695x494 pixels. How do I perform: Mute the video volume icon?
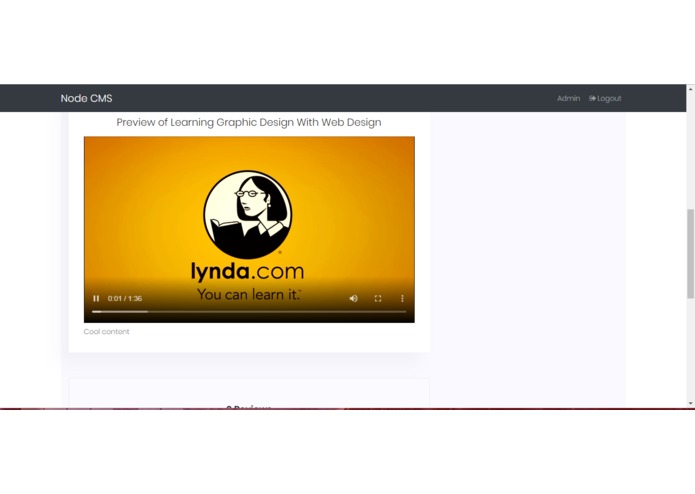pos(353,298)
